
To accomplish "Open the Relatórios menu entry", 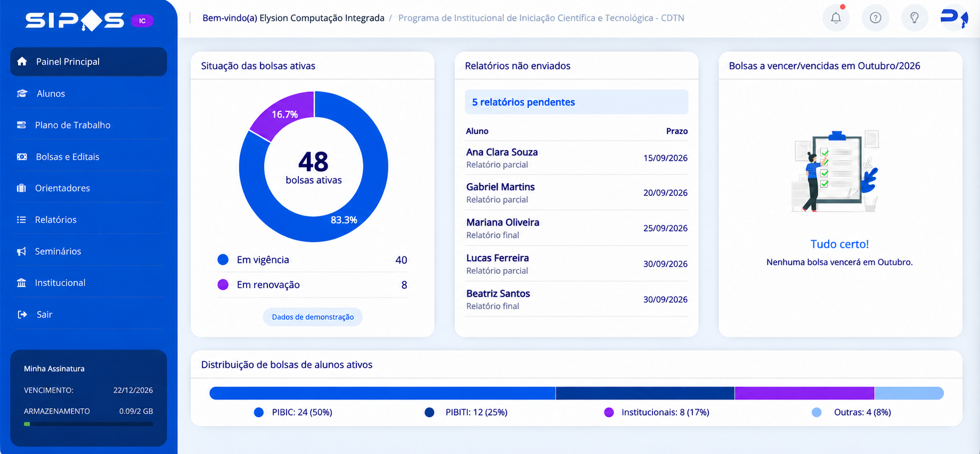I will (x=88, y=220).
